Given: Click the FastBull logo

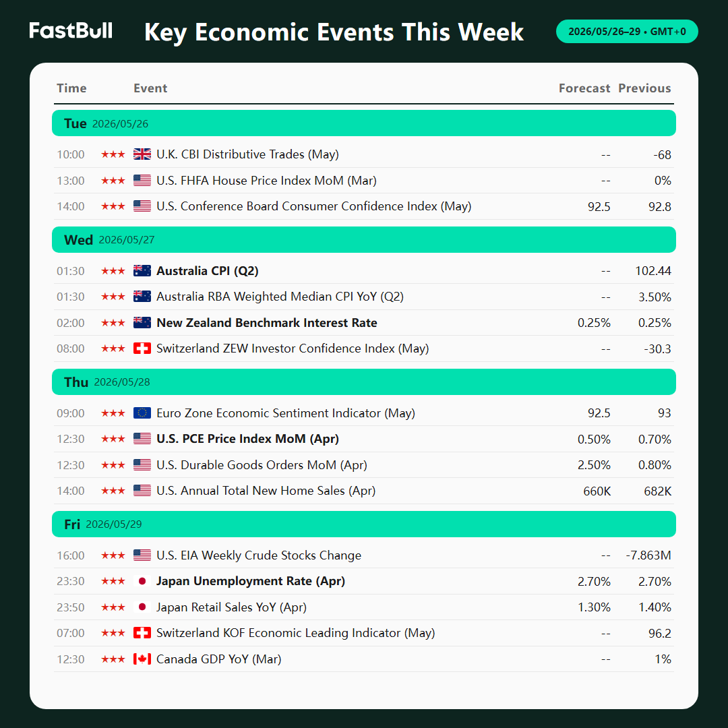Looking at the screenshot, I should (x=71, y=30).
